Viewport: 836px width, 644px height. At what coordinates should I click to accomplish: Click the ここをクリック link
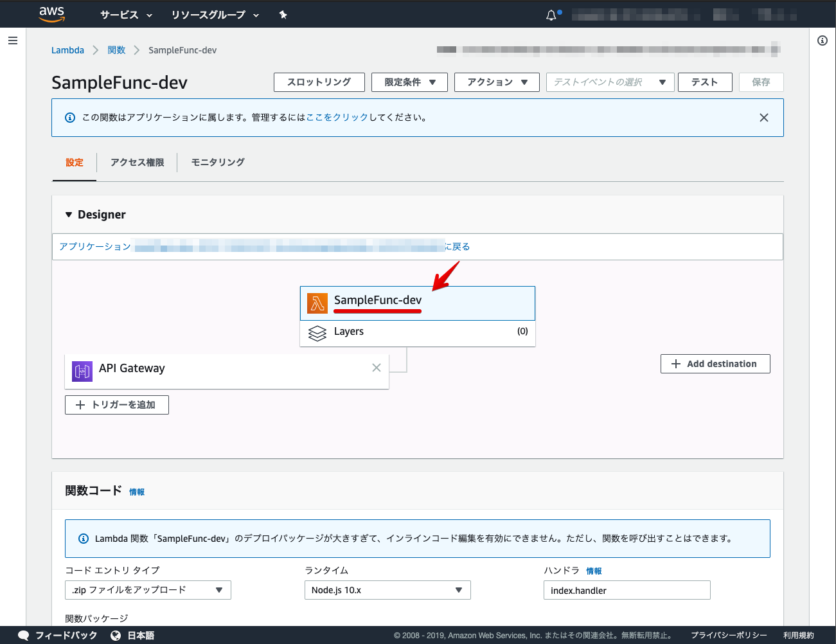point(337,118)
